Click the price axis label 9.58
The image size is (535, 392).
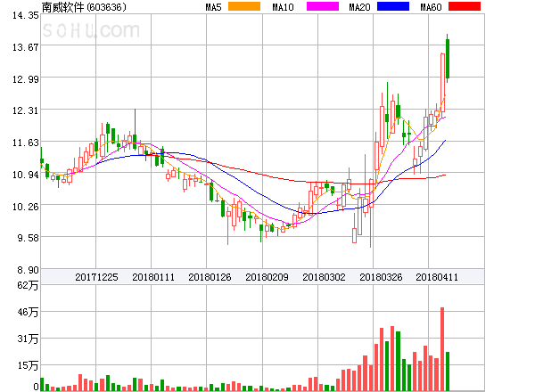pos(29,238)
